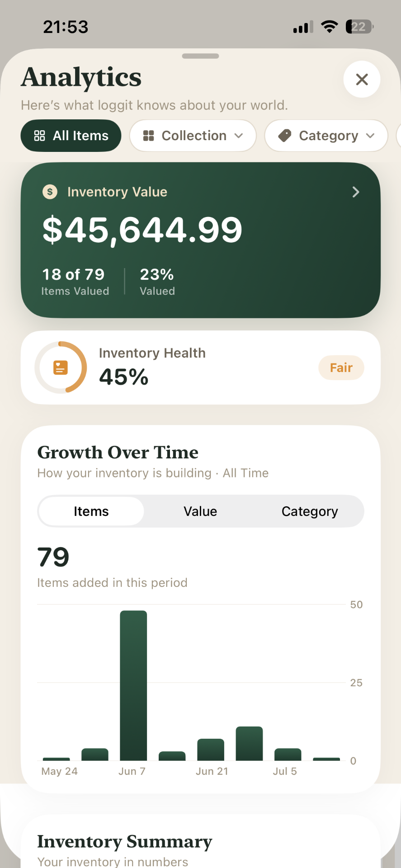Tap the Wi-Fi status icon
This screenshot has height=868, width=401.
click(330, 27)
